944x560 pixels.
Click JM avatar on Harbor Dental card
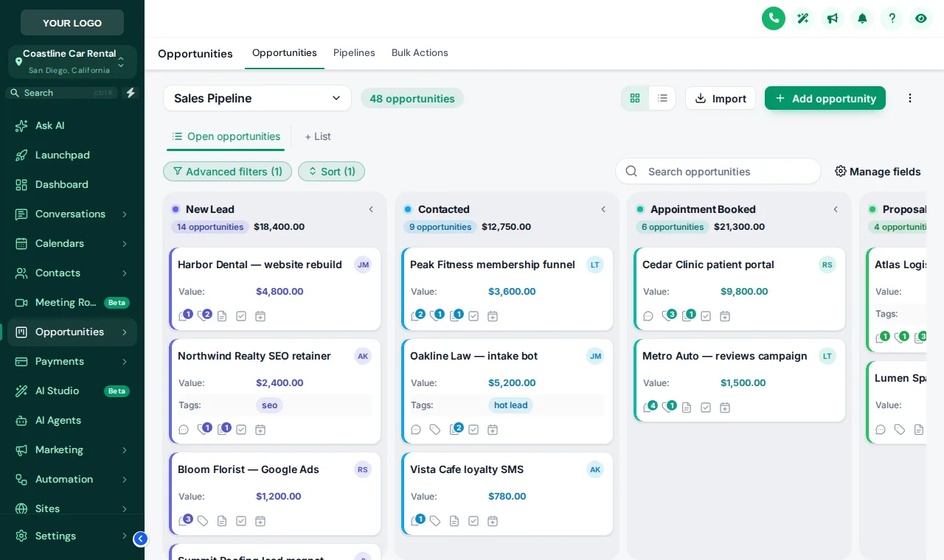pyautogui.click(x=363, y=265)
